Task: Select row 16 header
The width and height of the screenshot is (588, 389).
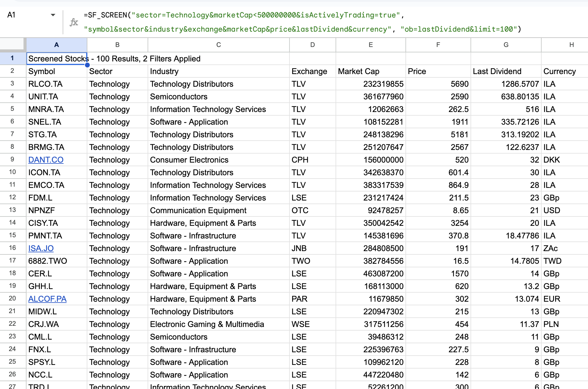Action: tap(12, 248)
